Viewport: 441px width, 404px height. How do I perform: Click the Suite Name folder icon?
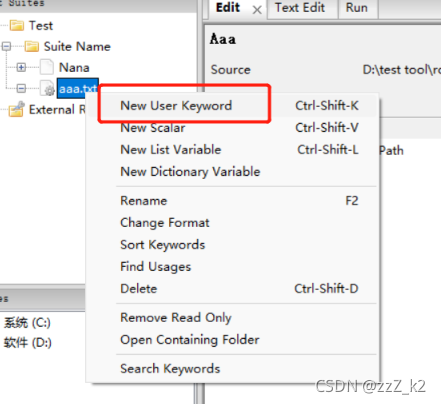coord(32,46)
